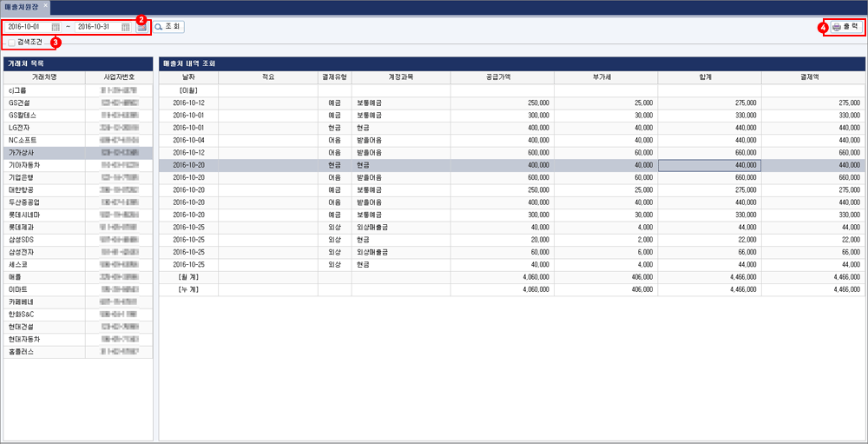Viewport: 868px width, 444px height.
Task: Click the start date input field 2016-10-01
Action: pos(26,27)
